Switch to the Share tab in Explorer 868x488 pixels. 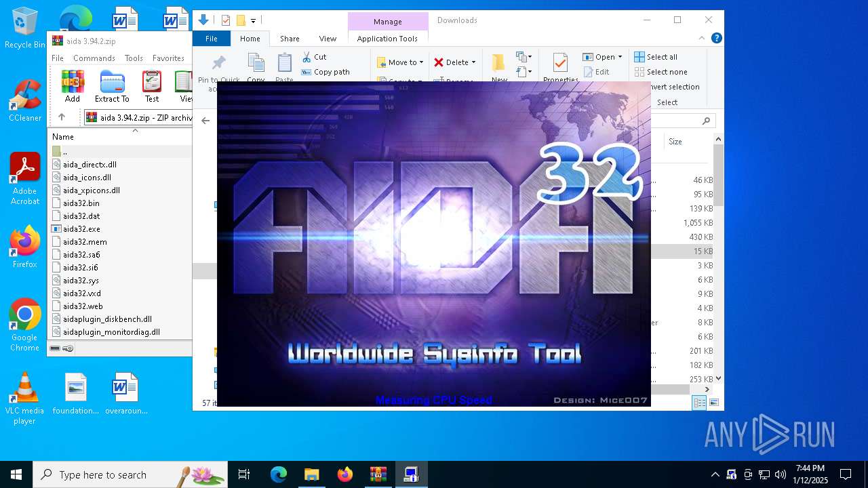pos(290,39)
